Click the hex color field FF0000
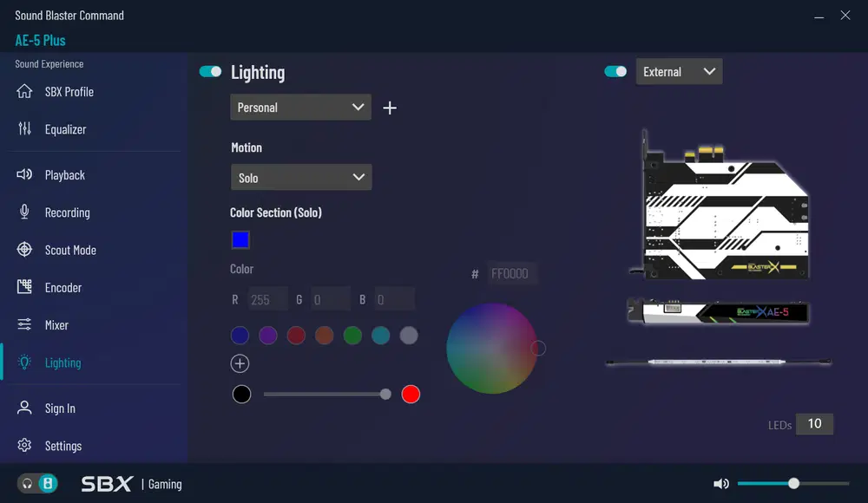The image size is (868, 503). point(513,273)
